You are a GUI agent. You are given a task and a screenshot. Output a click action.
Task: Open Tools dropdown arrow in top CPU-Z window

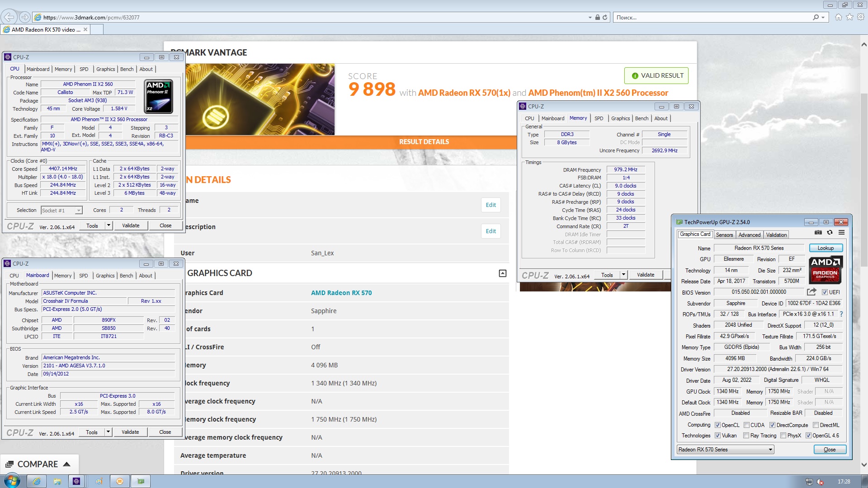point(108,225)
